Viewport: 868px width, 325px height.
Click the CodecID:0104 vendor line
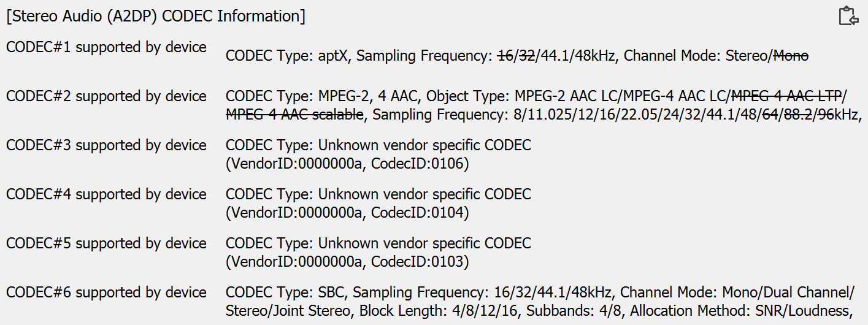coord(347,213)
